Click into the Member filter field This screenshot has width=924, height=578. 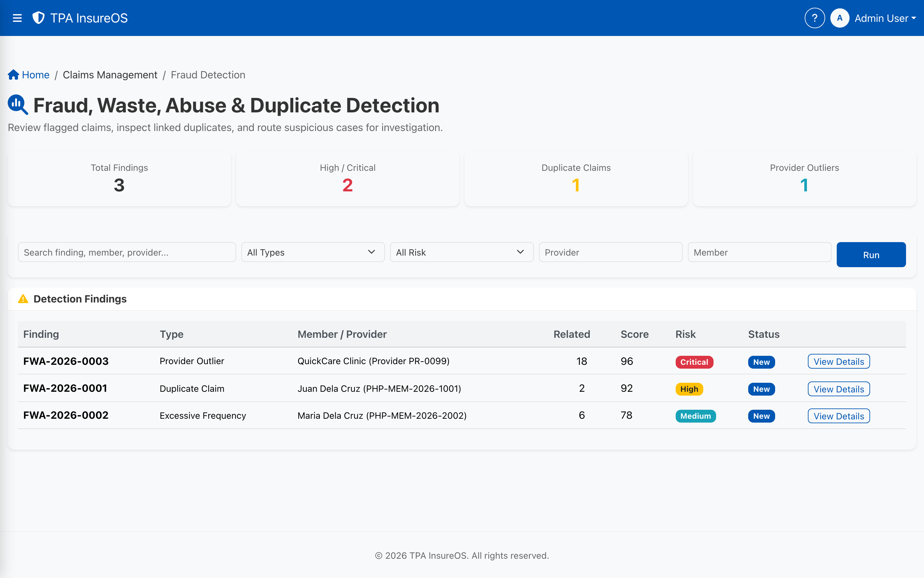pos(759,252)
